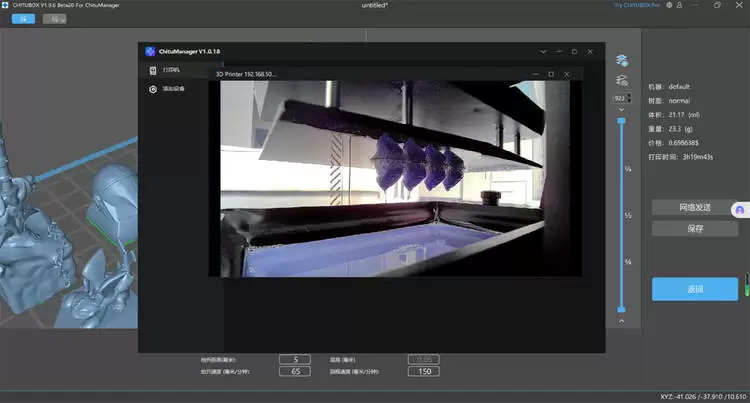The image size is (750, 403).
Task: Click the floating assistant icon on right edge
Action: coord(740,210)
